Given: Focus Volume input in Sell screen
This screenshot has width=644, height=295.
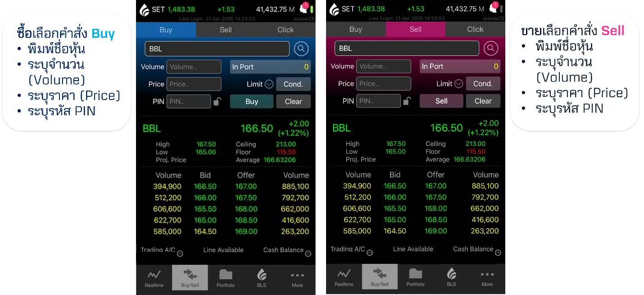Looking at the screenshot, I should 384,66.
